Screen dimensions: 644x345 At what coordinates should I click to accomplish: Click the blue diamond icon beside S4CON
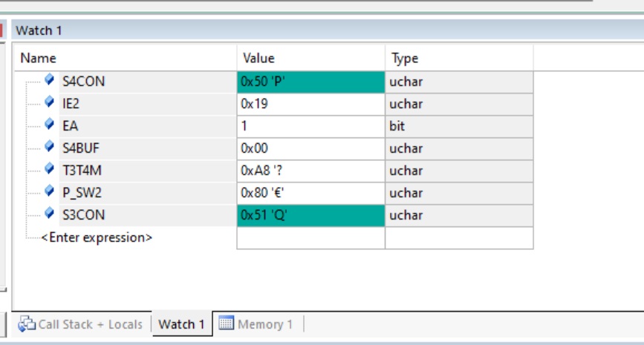click(50, 80)
